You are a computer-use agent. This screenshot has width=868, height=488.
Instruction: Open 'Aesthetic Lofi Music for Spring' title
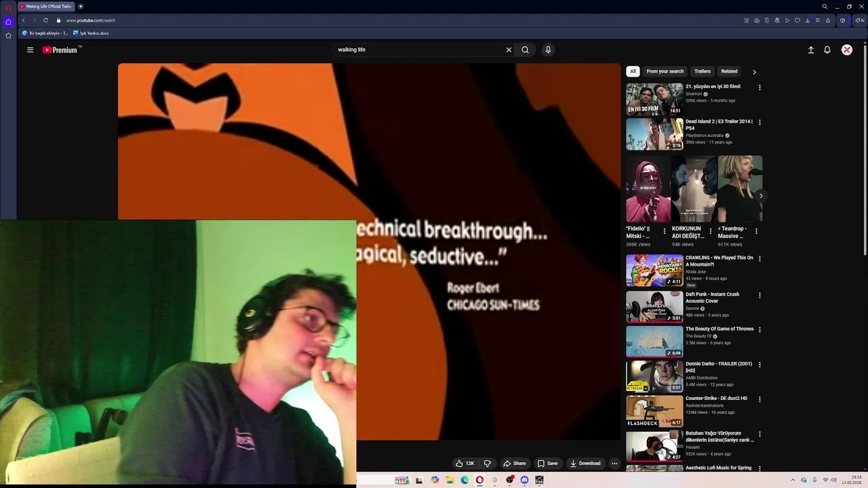[x=718, y=468]
